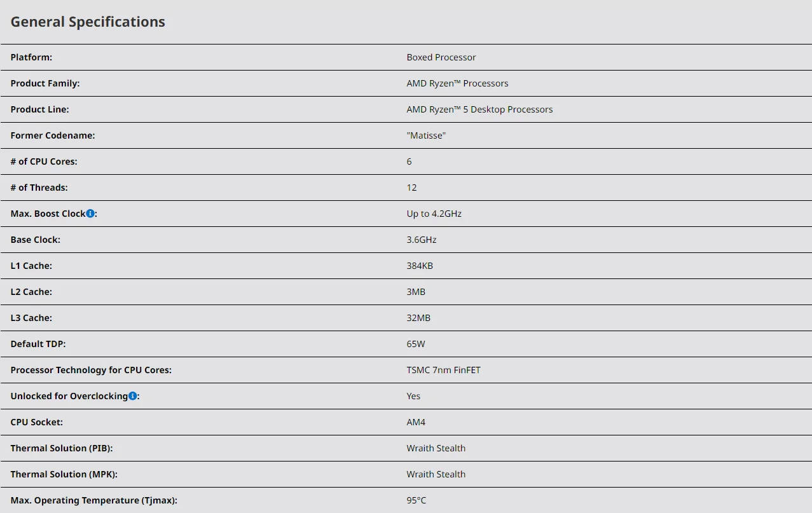
Task: Click the 384KB L1 Cache value
Action: pos(420,266)
